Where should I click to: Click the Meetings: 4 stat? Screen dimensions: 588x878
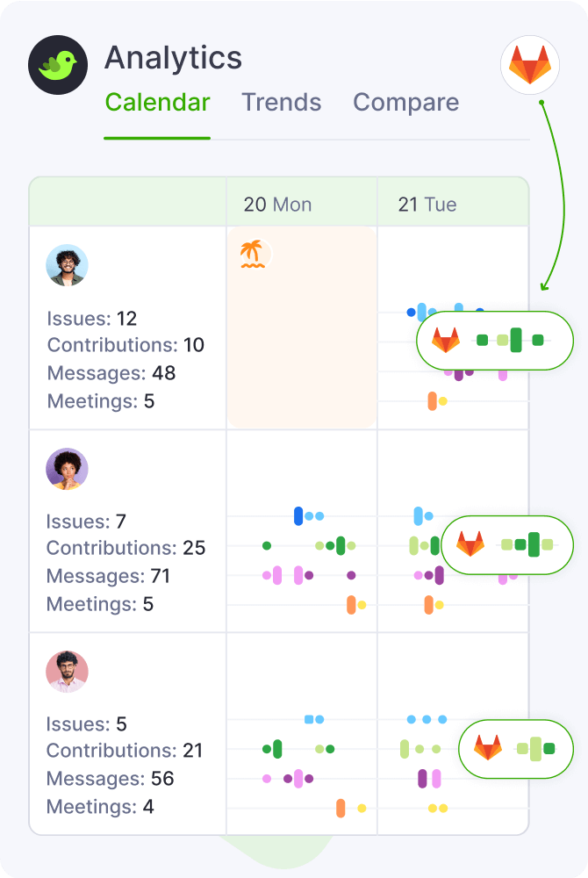point(100,807)
